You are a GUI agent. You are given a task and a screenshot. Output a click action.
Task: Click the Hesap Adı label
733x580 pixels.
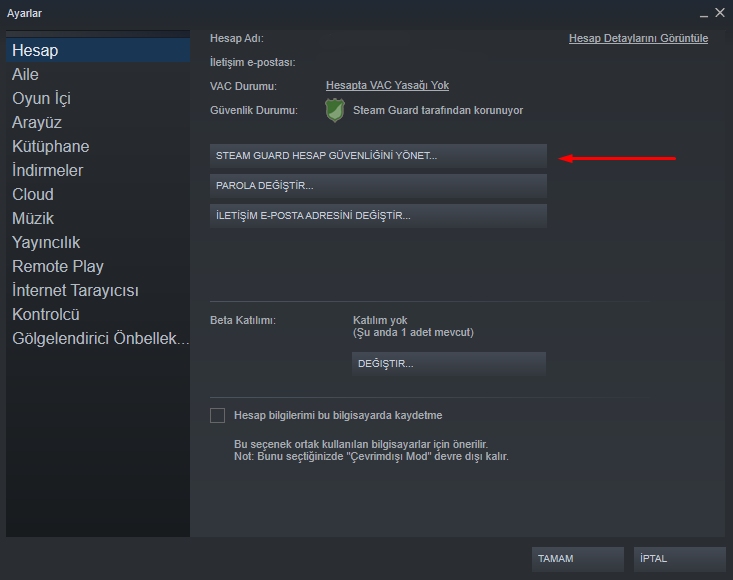(x=237, y=38)
